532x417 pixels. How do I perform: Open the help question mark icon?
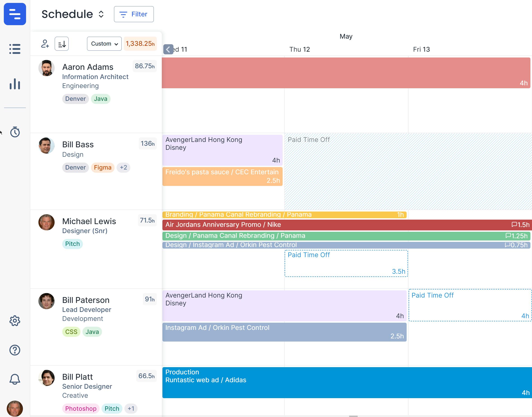[15, 350]
